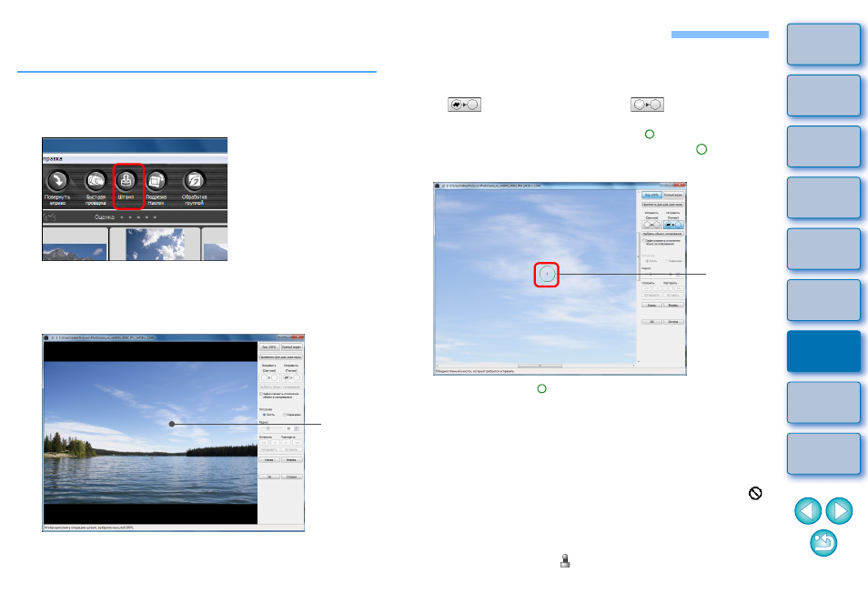Click select copy source button in sky window
868x613 pixels.
click(662, 234)
